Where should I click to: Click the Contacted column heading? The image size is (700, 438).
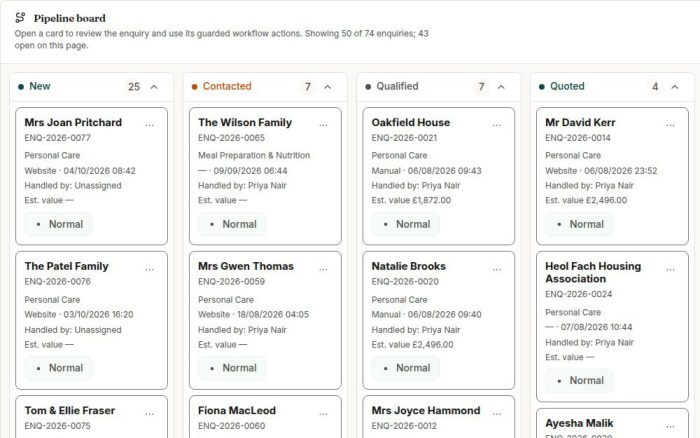point(227,86)
